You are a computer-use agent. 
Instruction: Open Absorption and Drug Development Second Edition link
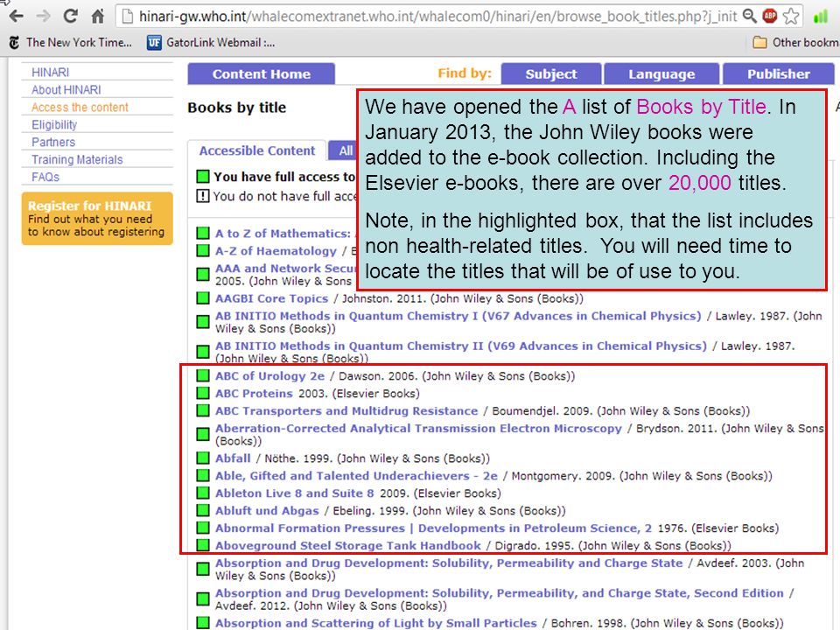(x=500, y=593)
